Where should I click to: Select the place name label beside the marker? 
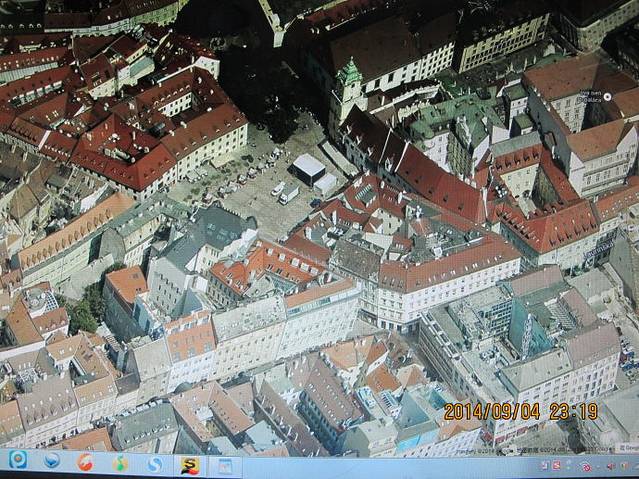[590, 96]
